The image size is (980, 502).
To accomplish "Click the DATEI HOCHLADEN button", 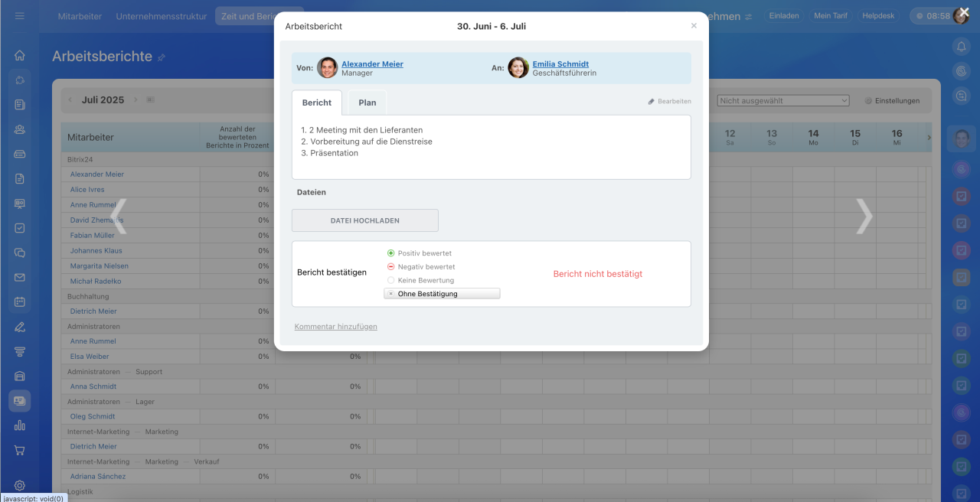I will click(x=365, y=220).
